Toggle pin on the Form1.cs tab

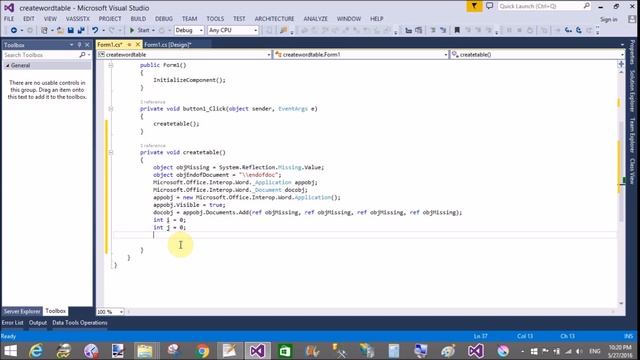point(129,44)
